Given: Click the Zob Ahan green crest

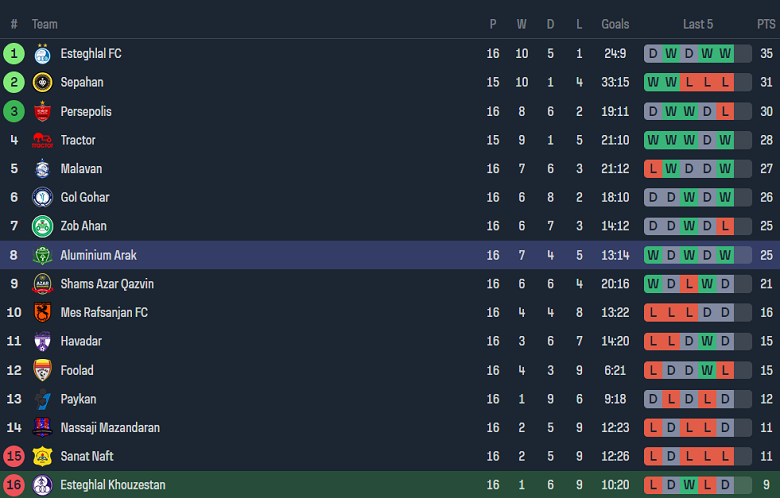Looking at the screenshot, I should [42, 226].
